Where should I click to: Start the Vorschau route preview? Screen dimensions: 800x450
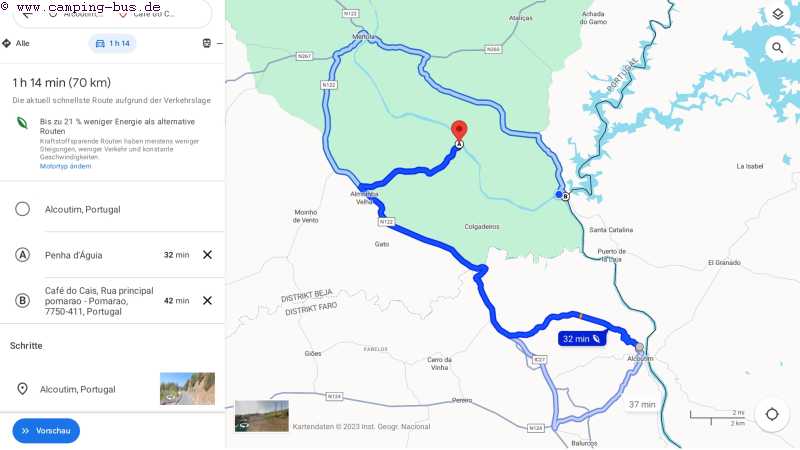pos(46,431)
